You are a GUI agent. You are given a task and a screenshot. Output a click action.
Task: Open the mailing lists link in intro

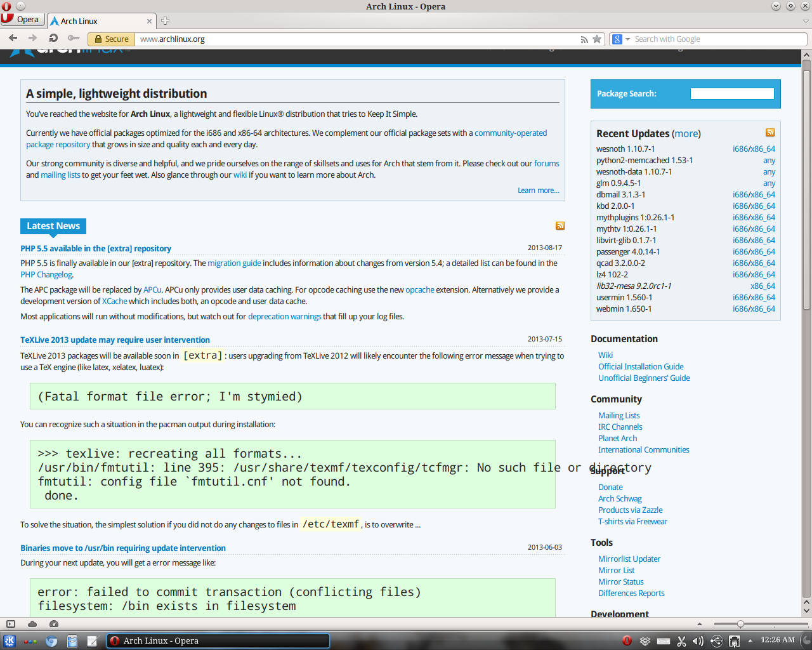pos(60,175)
